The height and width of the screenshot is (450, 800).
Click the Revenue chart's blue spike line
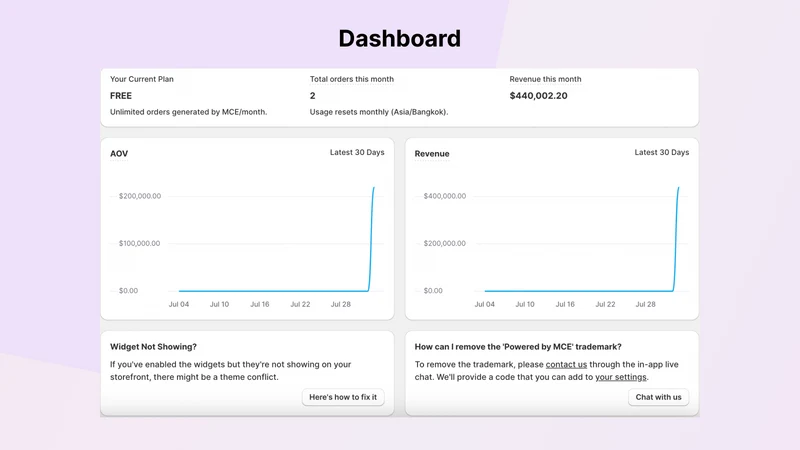pyautogui.click(x=676, y=240)
